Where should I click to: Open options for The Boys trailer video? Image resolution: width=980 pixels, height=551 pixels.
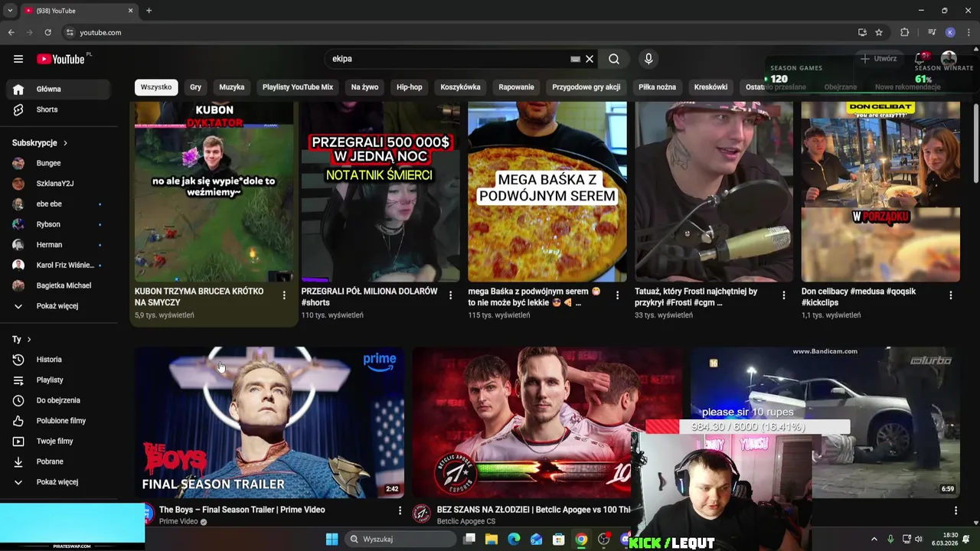coord(399,510)
